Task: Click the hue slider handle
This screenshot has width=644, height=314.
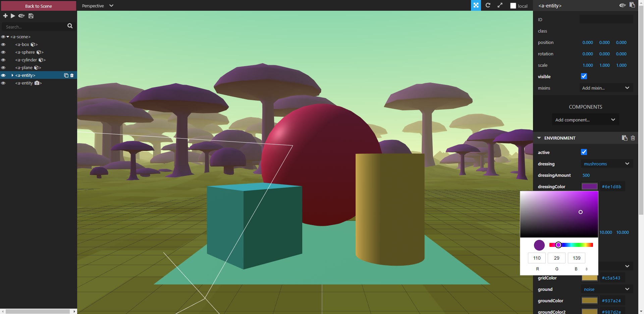Action: point(558,245)
